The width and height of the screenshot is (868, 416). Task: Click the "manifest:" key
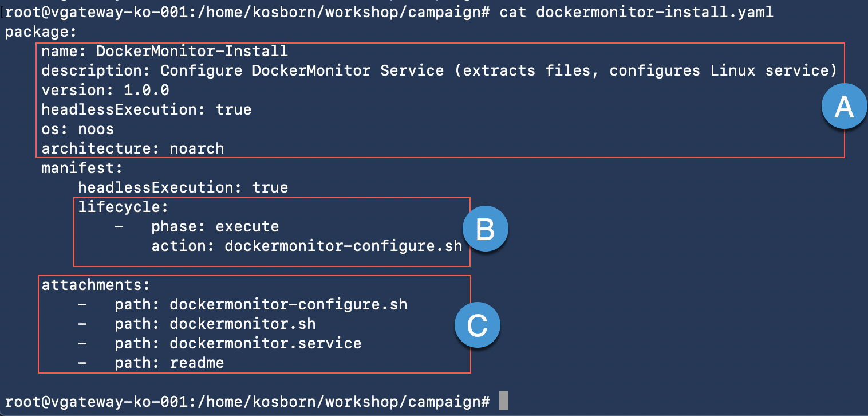82,168
